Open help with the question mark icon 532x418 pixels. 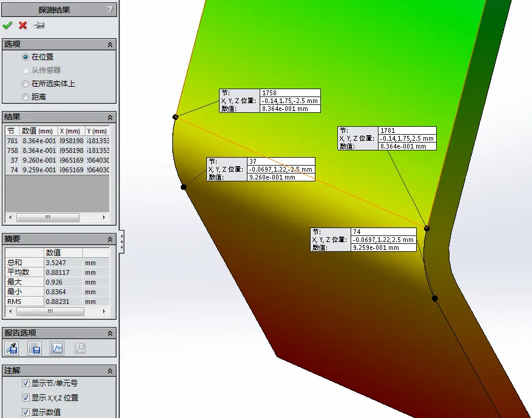tap(109, 9)
